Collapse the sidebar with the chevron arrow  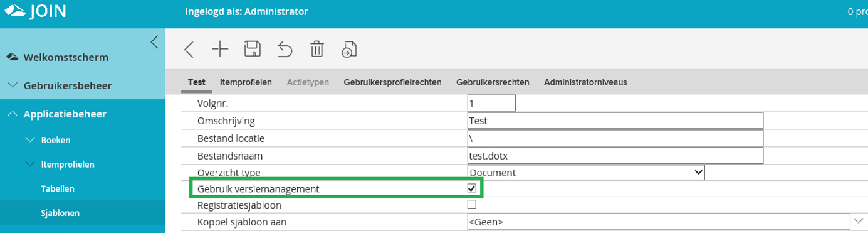[x=154, y=42]
